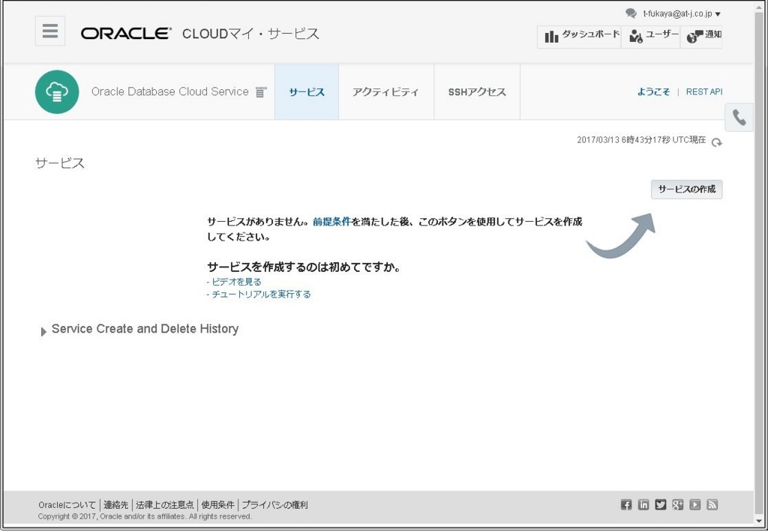Viewport: 768px width, 532px height.
Task: Open the RSS feed icon in footer
Action: click(x=712, y=505)
